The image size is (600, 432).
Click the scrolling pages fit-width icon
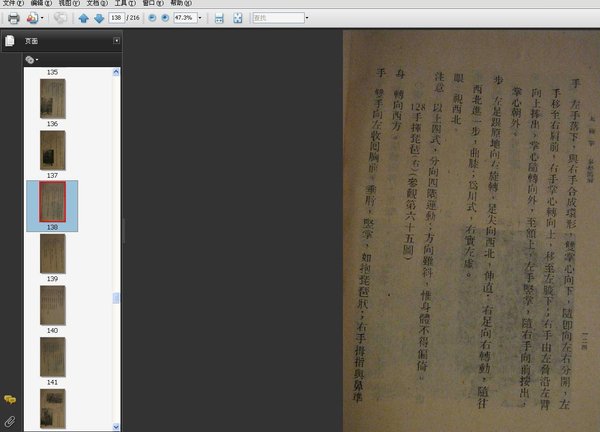219,18
